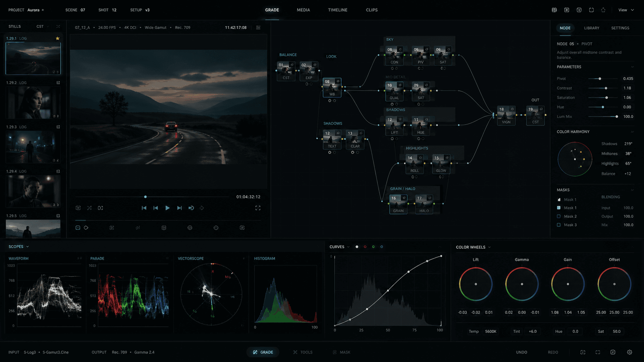Select the WB node
This screenshot has width=644, height=362.
pyautogui.click(x=332, y=88)
